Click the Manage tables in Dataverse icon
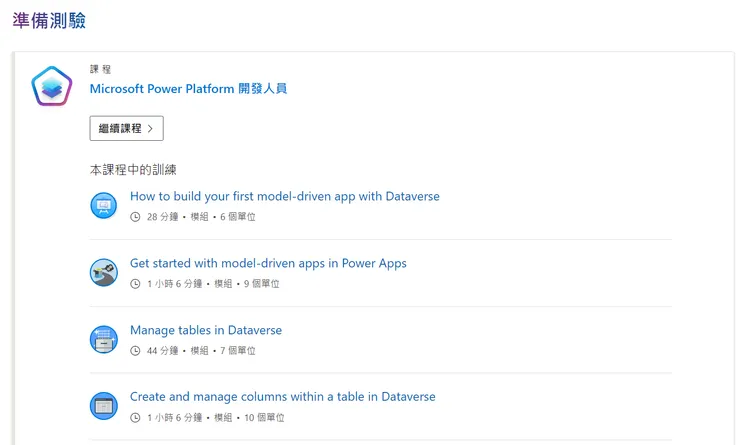This screenshot has height=445, width=740. click(104, 340)
